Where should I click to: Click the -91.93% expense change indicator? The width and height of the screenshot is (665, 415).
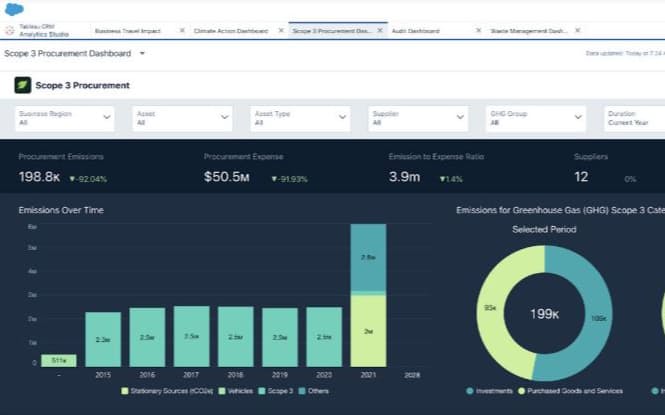pyautogui.click(x=290, y=179)
